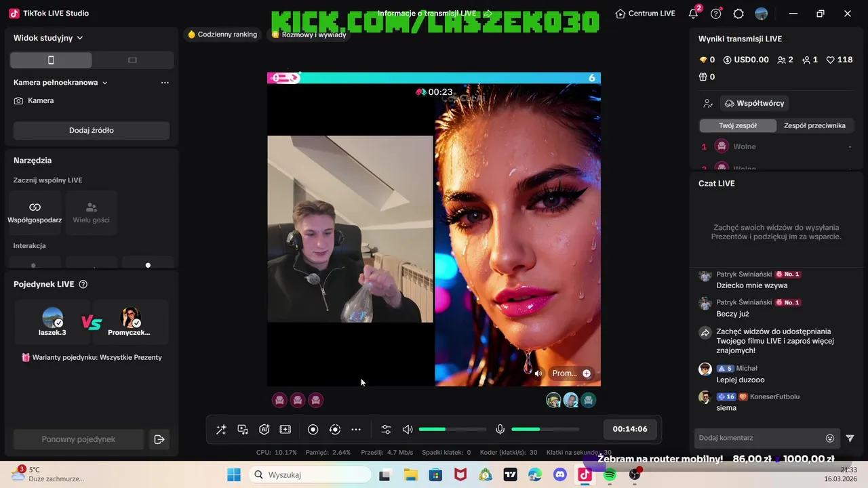Open the media and music tool
The height and width of the screenshot is (488, 868).
[243, 430]
